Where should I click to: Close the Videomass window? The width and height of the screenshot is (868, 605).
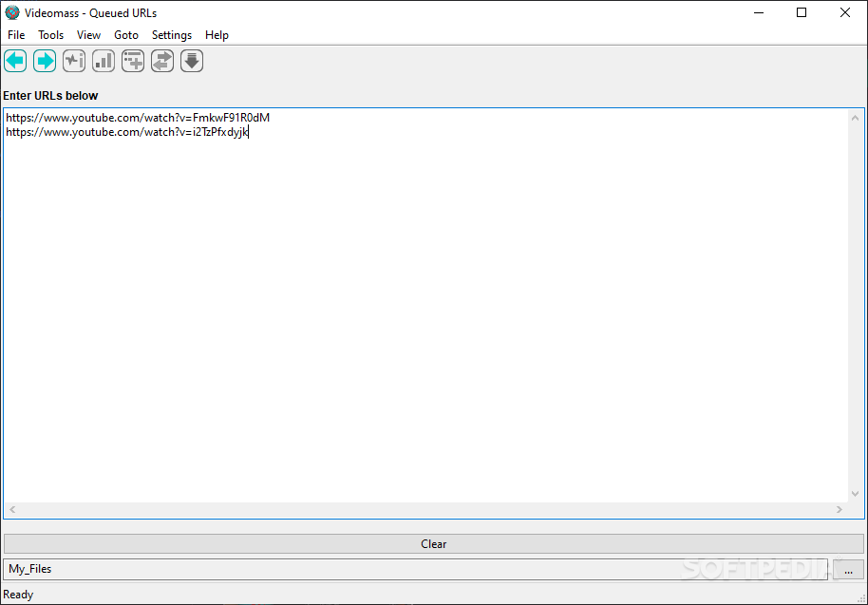pos(845,12)
